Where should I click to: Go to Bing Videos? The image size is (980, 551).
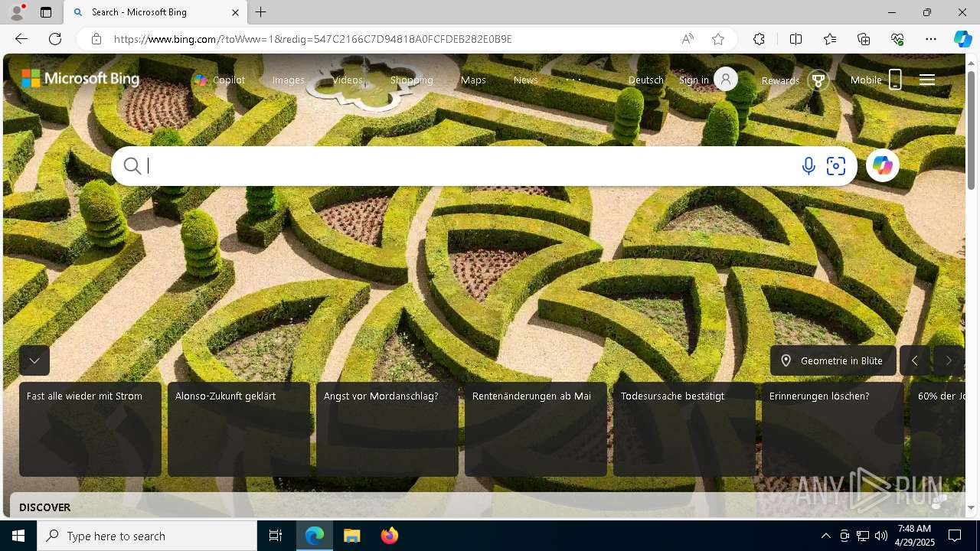(x=348, y=80)
